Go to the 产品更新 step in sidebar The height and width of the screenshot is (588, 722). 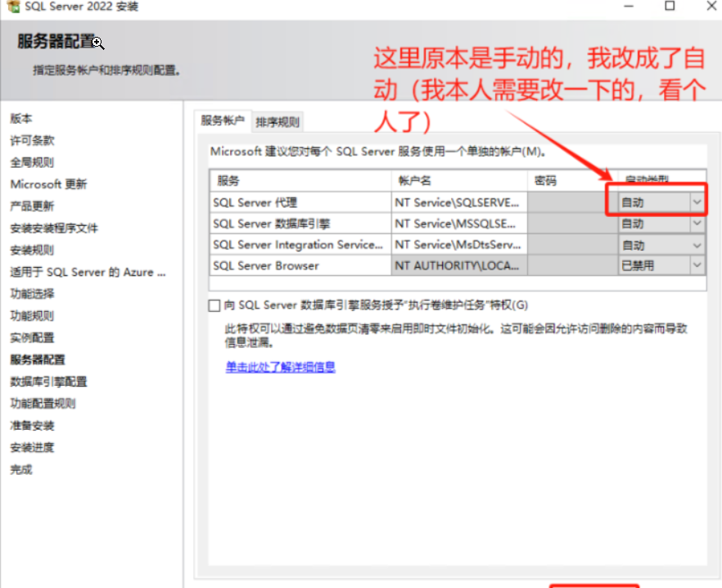pos(32,206)
